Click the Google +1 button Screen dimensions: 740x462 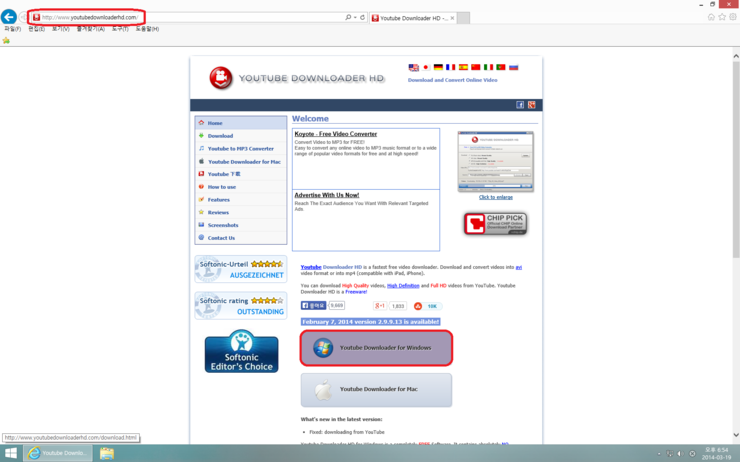(x=380, y=306)
